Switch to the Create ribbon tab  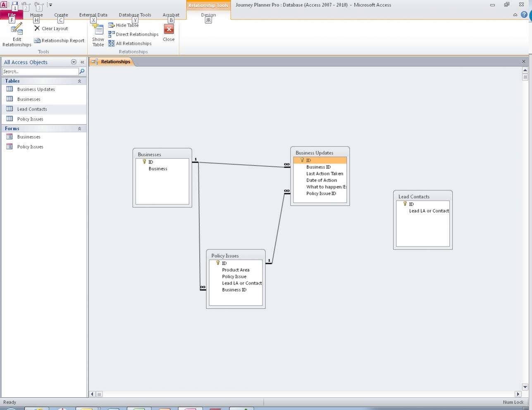tap(61, 15)
